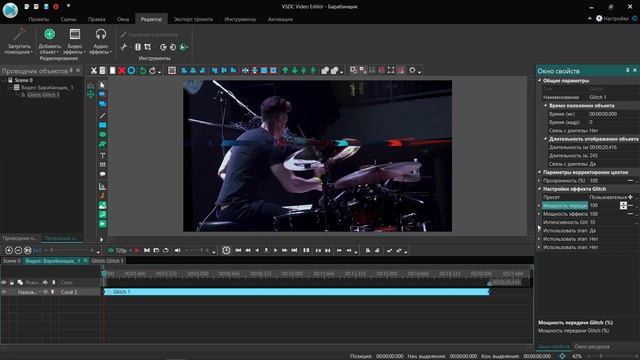The width and height of the screenshot is (640, 360).
Task: Expand the Прозрачность (%) property row
Action: pyautogui.click(x=539, y=180)
